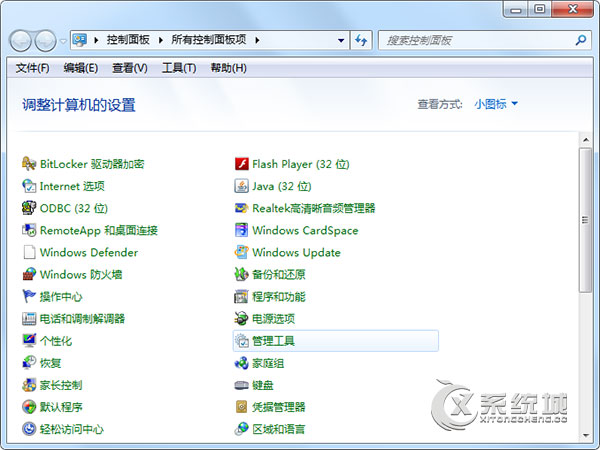Click the scrollbar down arrow
The width and height of the screenshot is (600, 450).
tap(585, 435)
